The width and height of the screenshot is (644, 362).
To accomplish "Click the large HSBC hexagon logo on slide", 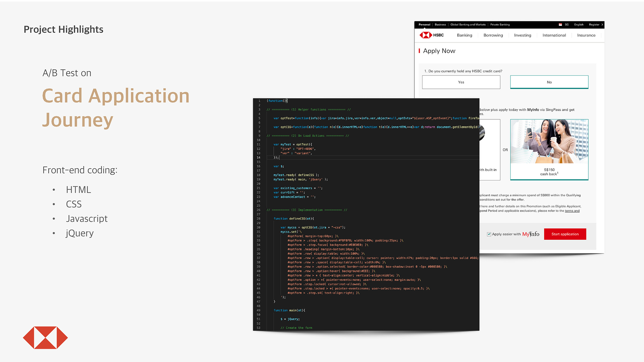I will pos(45,337).
